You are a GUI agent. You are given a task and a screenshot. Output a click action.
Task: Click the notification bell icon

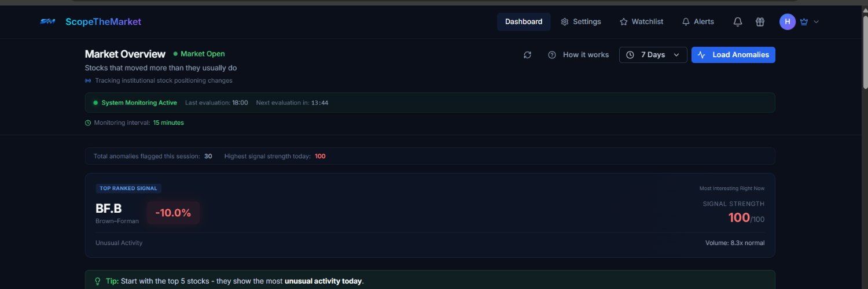coord(738,21)
